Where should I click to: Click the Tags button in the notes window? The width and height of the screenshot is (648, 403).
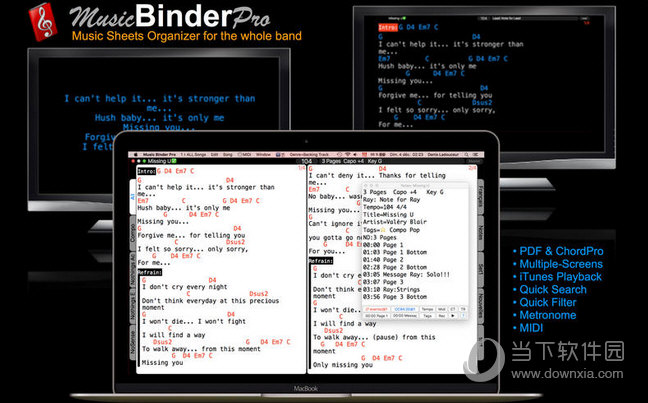click(427, 316)
